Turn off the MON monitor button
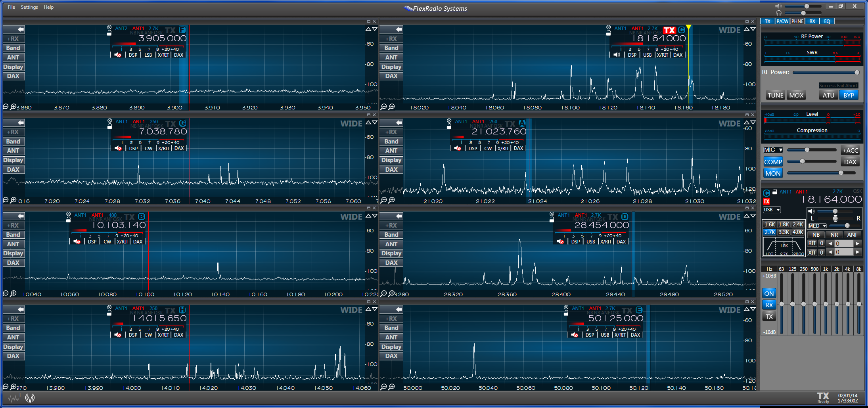The height and width of the screenshot is (408, 868). pos(773,173)
